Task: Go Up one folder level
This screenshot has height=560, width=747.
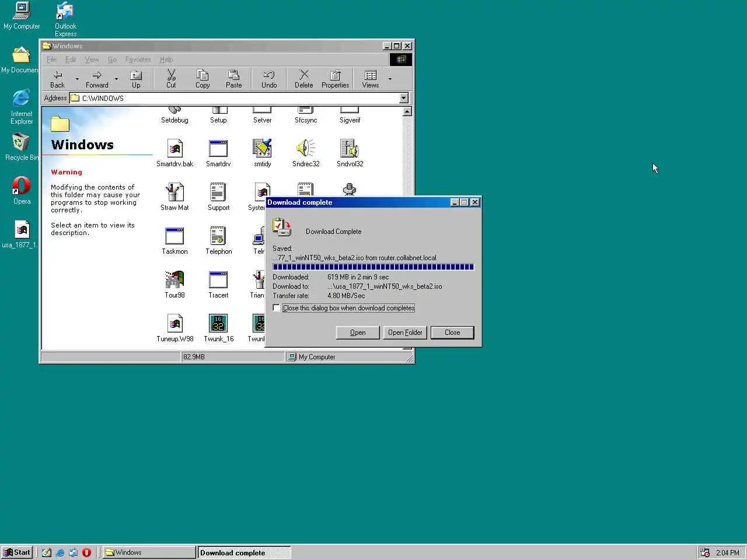Action: (x=136, y=79)
